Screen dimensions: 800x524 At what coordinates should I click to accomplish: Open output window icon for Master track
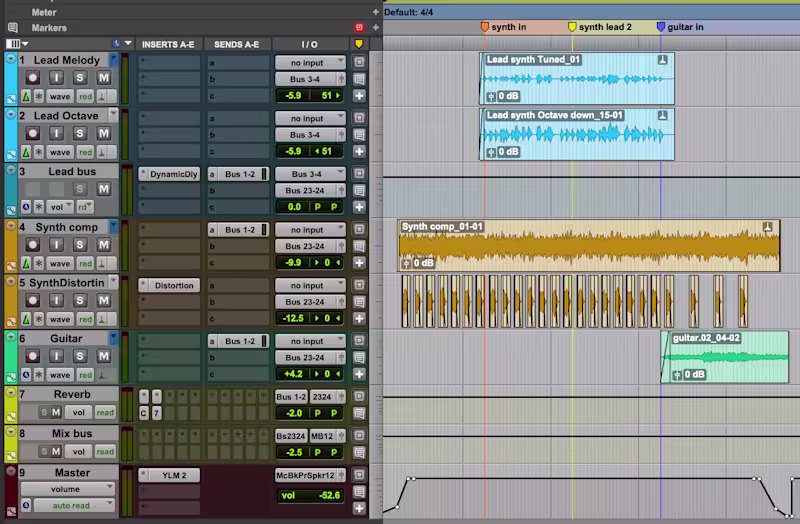pos(359,475)
